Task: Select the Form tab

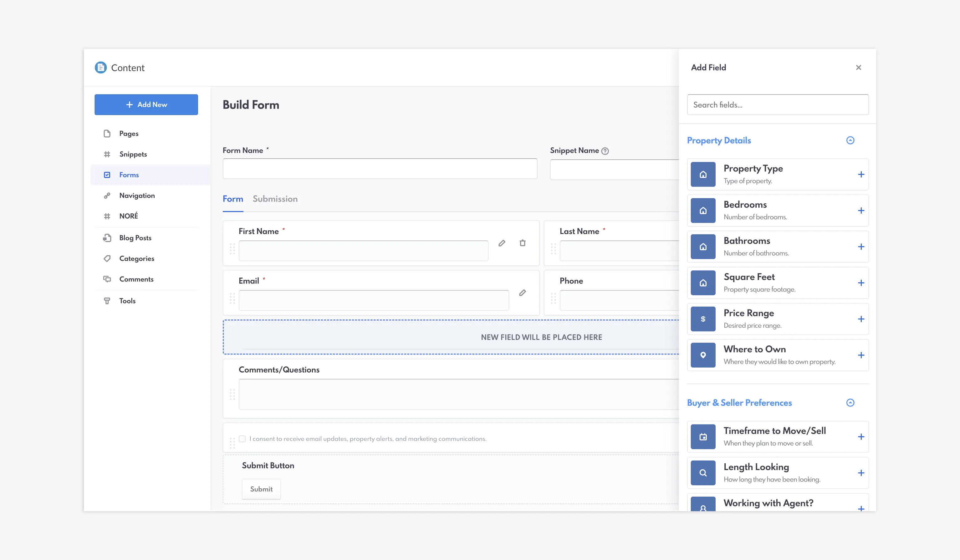Action: 233,199
